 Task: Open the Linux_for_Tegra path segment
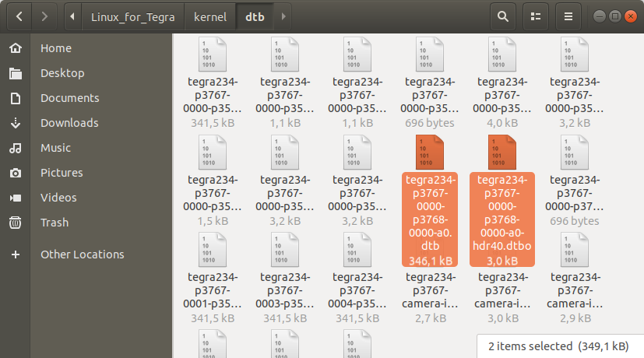(132, 17)
